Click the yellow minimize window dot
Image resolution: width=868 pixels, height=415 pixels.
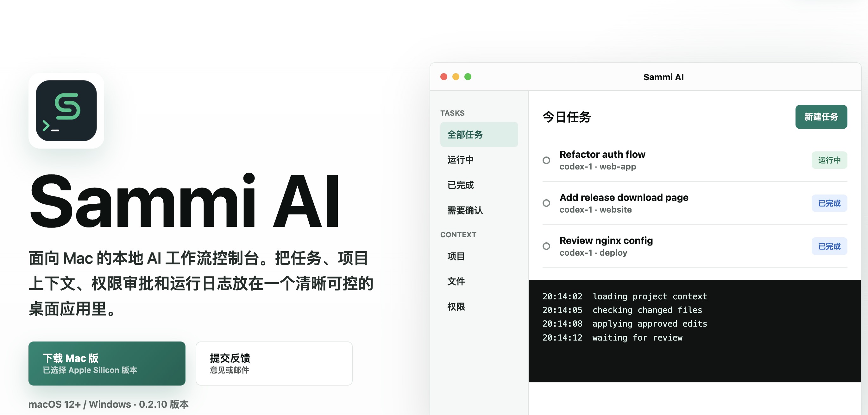click(456, 77)
